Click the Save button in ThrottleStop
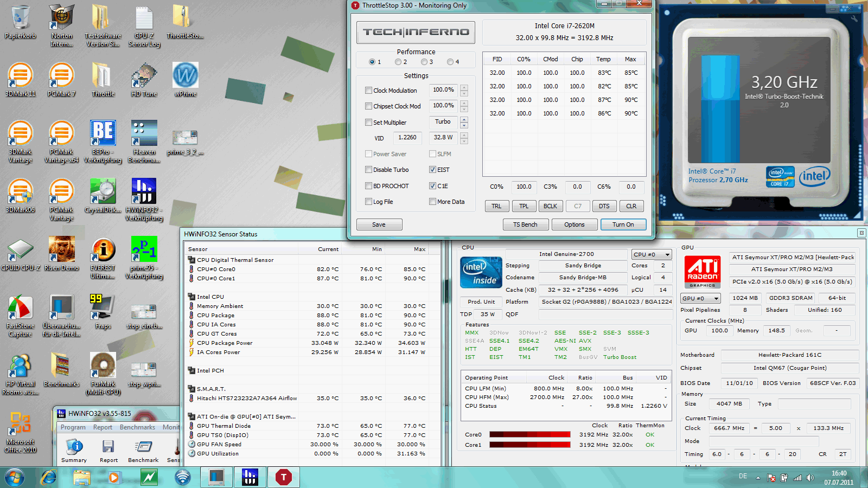This screenshot has height=488, width=868. tap(379, 224)
